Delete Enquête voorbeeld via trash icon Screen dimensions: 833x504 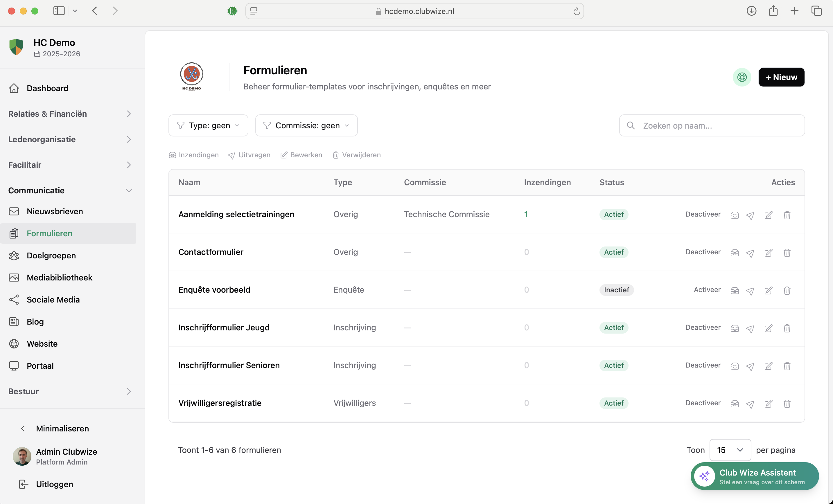click(x=787, y=290)
